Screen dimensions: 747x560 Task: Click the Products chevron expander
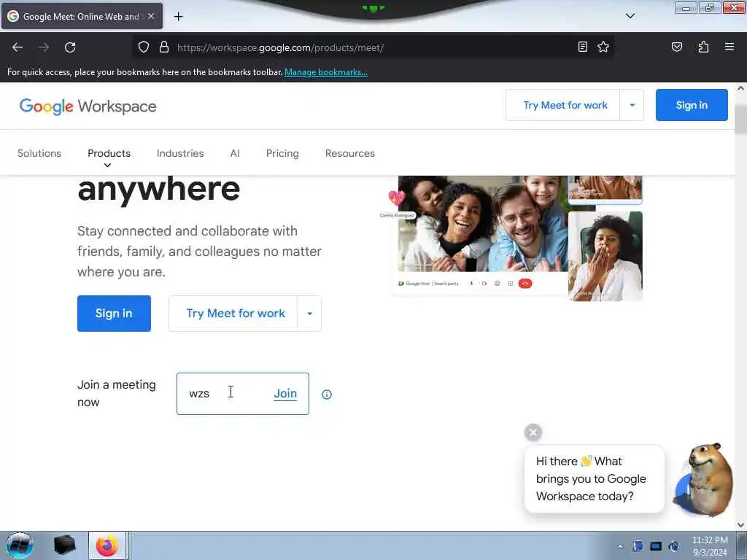point(108,166)
